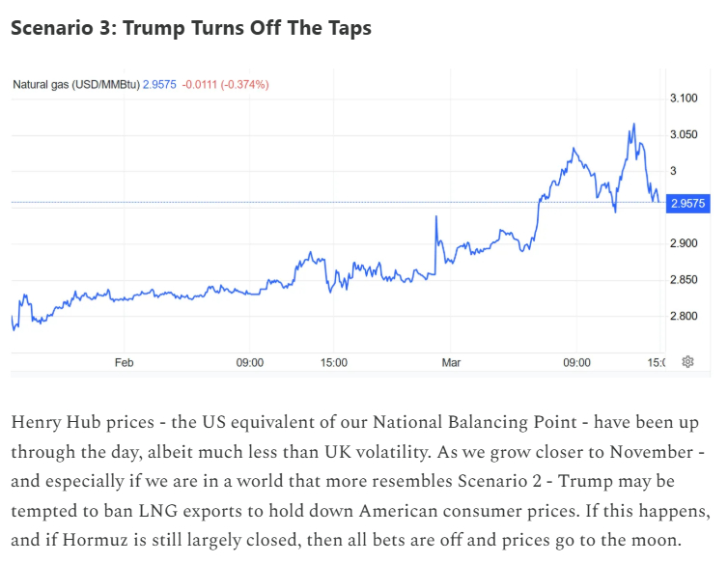
Task: Select the Feb label on the time axis
Action: (124, 363)
